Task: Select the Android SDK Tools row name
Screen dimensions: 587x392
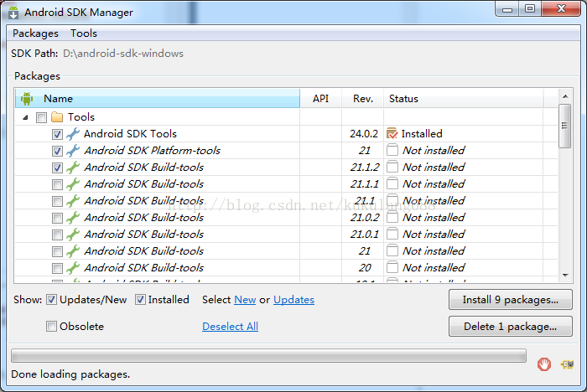Action: click(130, 134)
